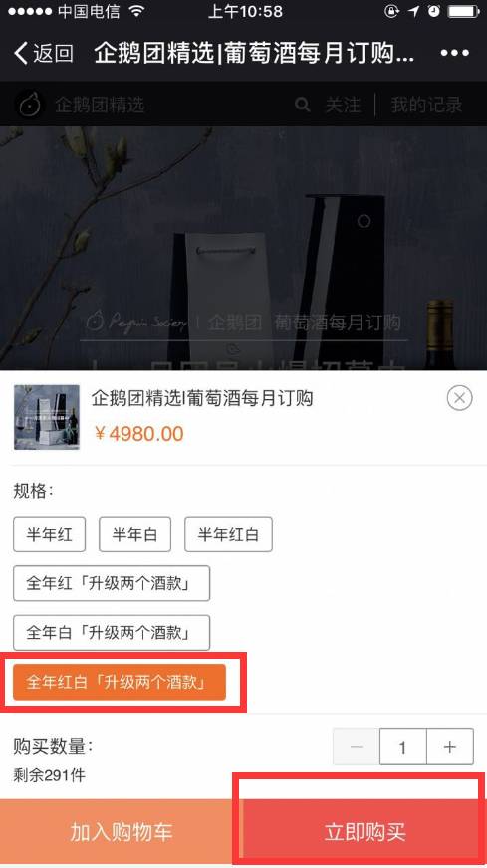The width and height of the screenshot is (487, 868).
Task: Tap the selected 全年红白「升级两个酒款」 option
Action: point(120,682)
